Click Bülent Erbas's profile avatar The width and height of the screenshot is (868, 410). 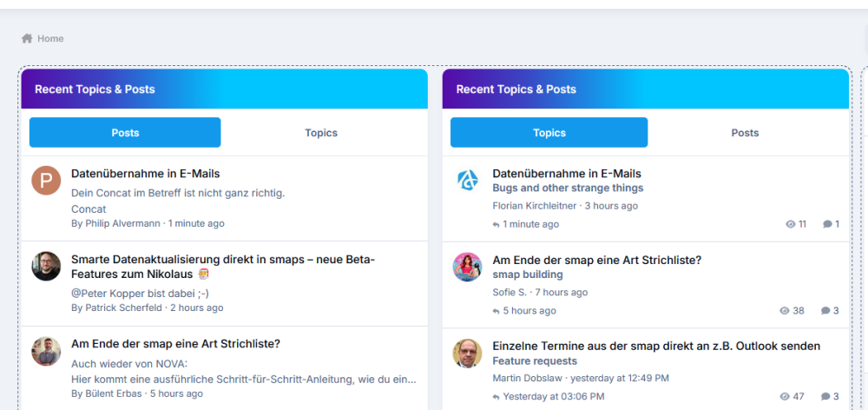point(46,351)
